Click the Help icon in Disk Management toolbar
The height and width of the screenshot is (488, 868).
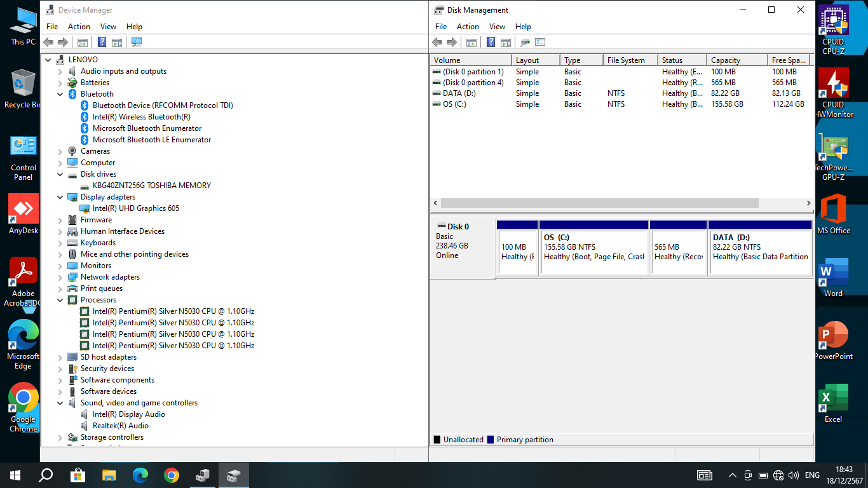[x=491, y=43]
